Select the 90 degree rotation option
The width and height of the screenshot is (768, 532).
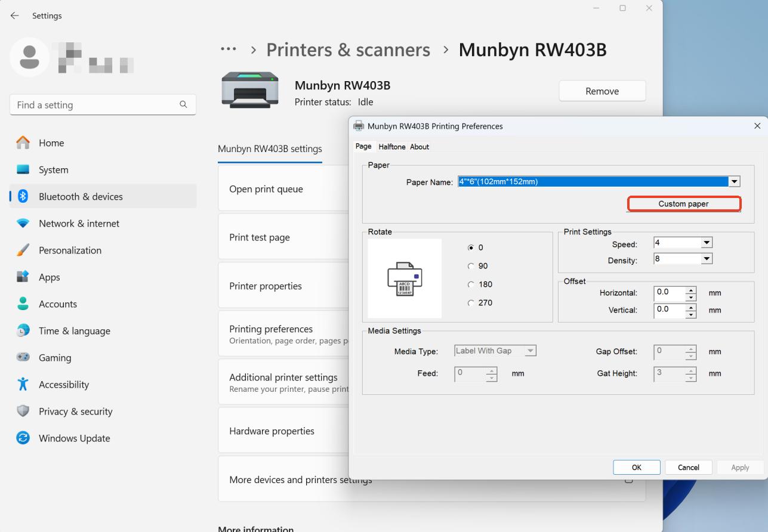(471, 266)
